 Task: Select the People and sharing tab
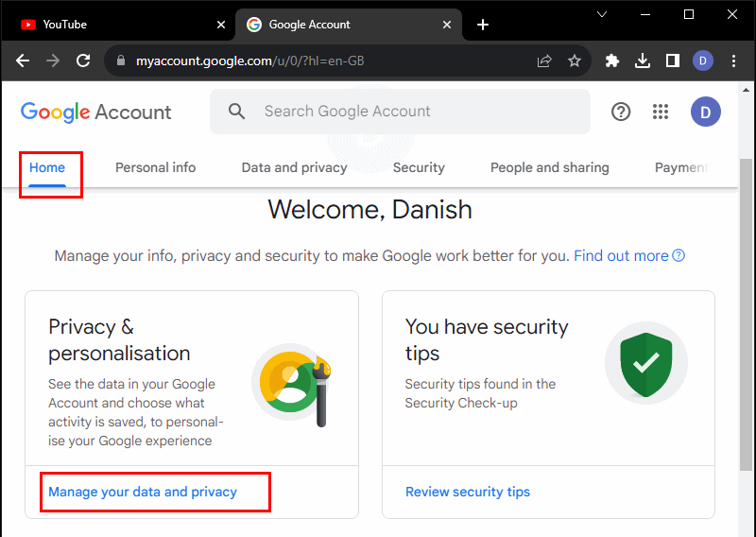(549, 167)
